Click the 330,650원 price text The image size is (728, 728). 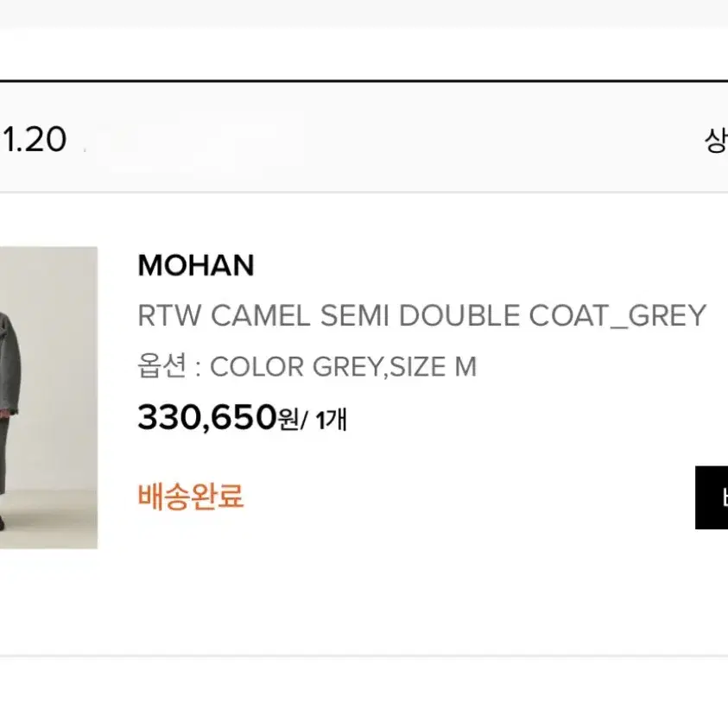pyautogui.click(x=218, y=417)
